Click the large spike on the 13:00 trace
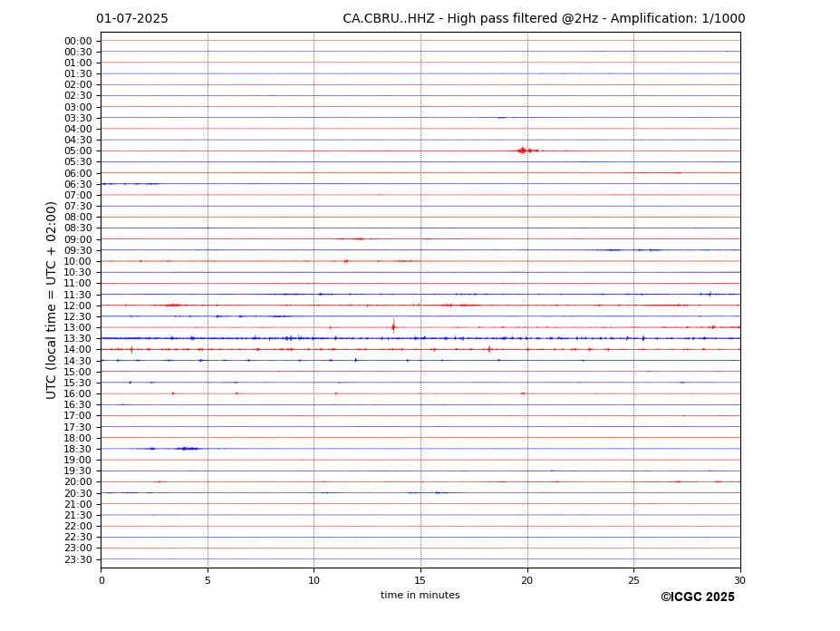This screenshot has width=840, height=631. pyautogui.click(x=394, y=326)
